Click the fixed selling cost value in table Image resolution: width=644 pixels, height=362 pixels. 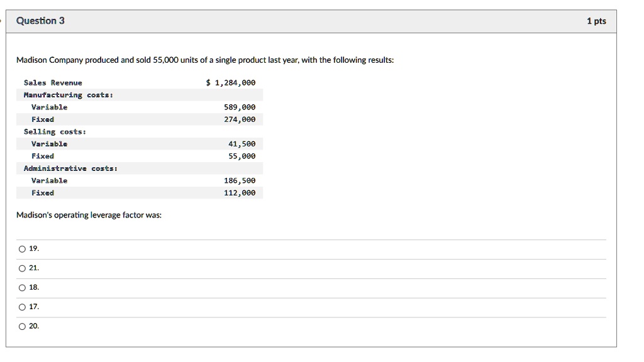pos(241,156)
